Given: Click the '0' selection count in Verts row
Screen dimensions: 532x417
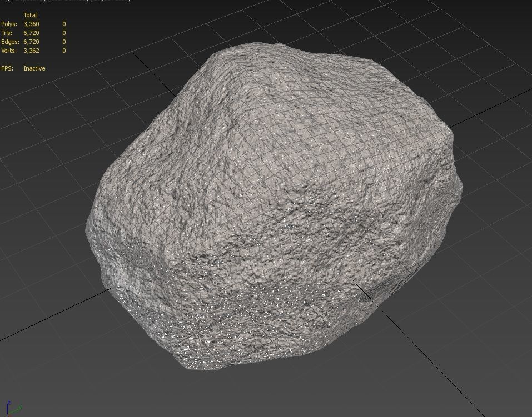Looking at the screenshot, I should pos(64,51).
